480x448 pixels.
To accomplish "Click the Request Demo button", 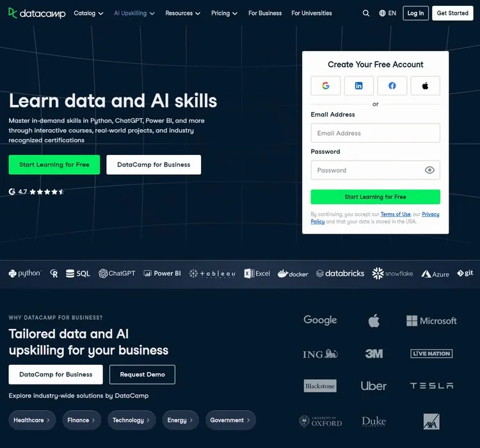I will [x=142, y=374].
